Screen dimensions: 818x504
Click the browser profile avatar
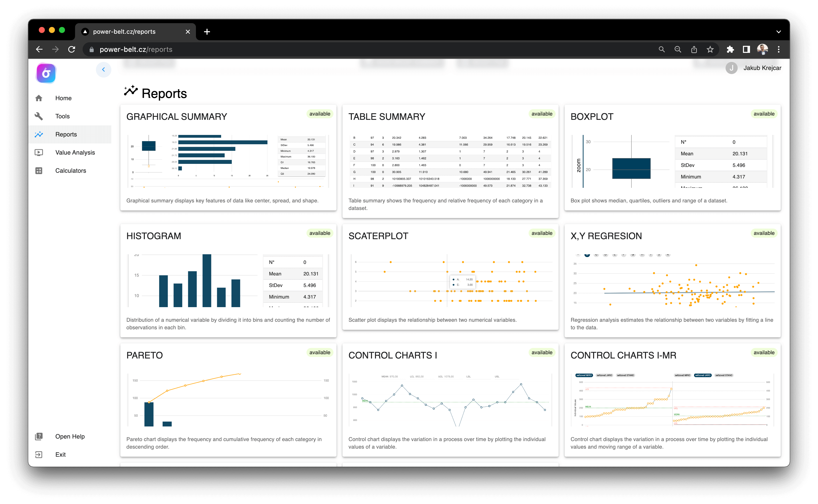763,49
